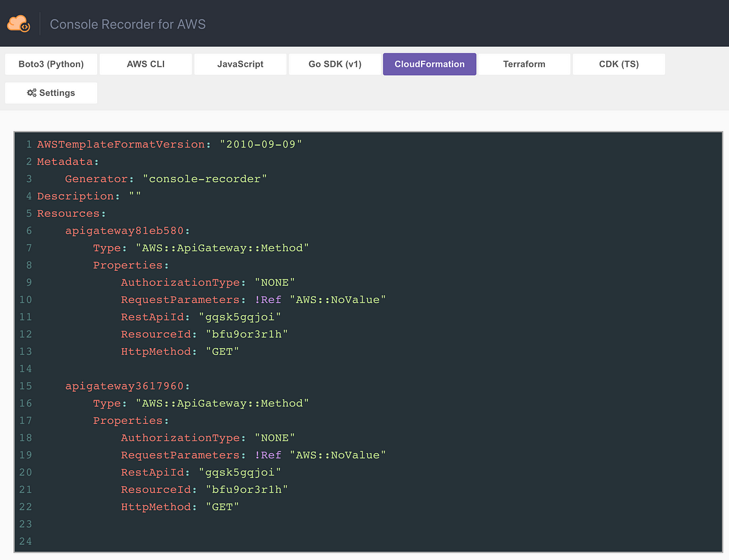Click the gears icon in Settings
This screenshot has height=560, width=729.
tap(32, 93)
